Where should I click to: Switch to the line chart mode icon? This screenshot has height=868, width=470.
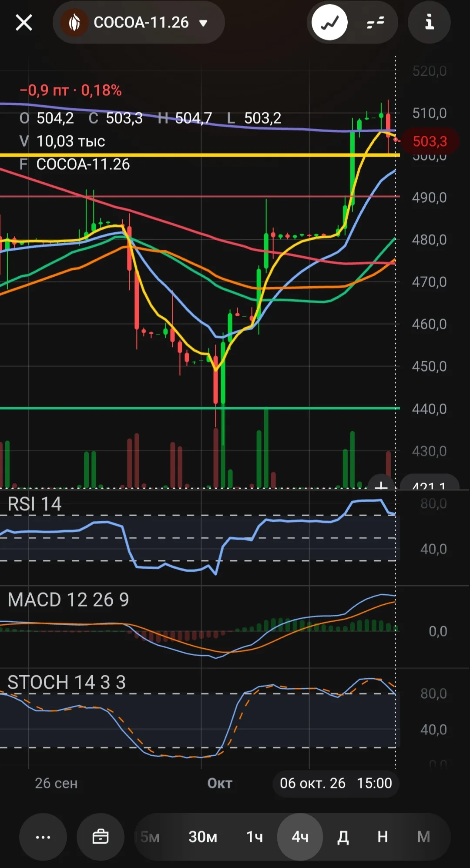click(330, 23)
